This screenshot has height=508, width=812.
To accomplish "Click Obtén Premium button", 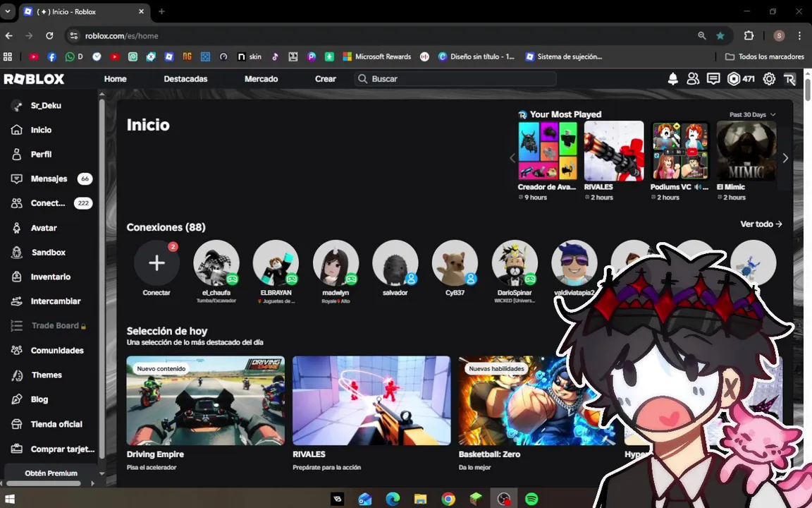I will coord(51,473).
